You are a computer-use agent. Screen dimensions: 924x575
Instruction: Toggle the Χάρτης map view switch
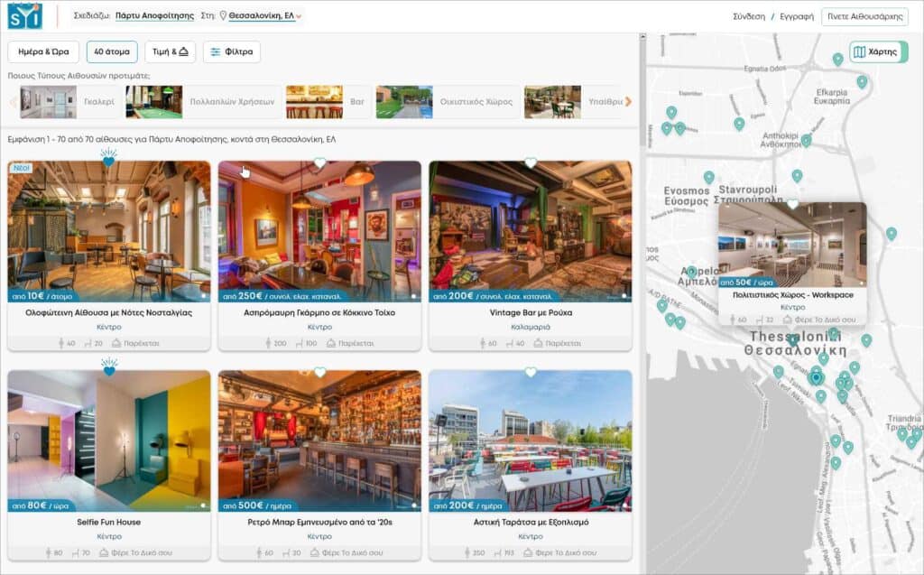[878, 51]
